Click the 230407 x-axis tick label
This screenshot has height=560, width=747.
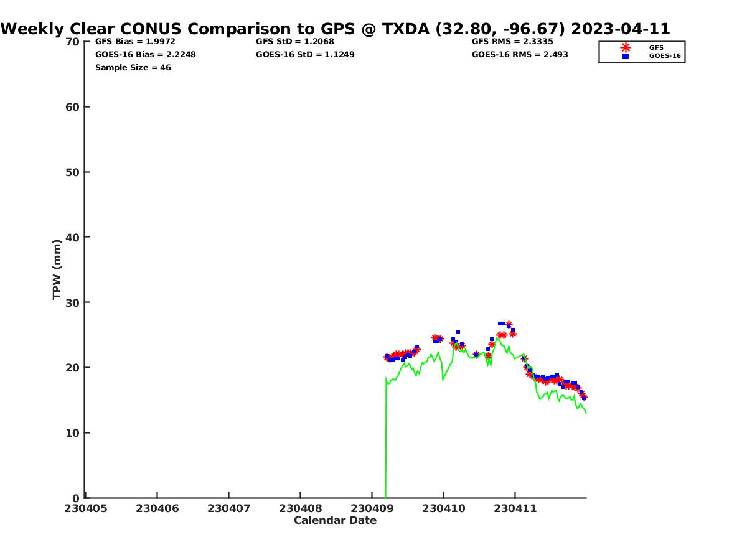tap(228, 508)
